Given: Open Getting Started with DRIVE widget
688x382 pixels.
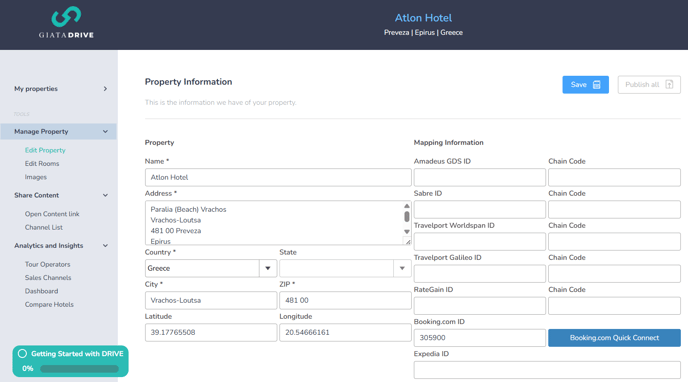Looking at the screenshot, I should [70, 361].
